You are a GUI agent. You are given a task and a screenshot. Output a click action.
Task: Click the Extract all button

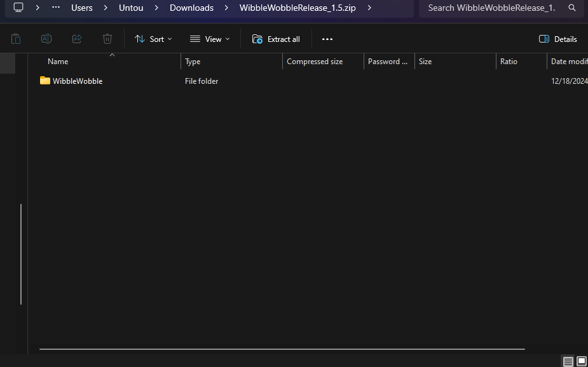(276, 39)
